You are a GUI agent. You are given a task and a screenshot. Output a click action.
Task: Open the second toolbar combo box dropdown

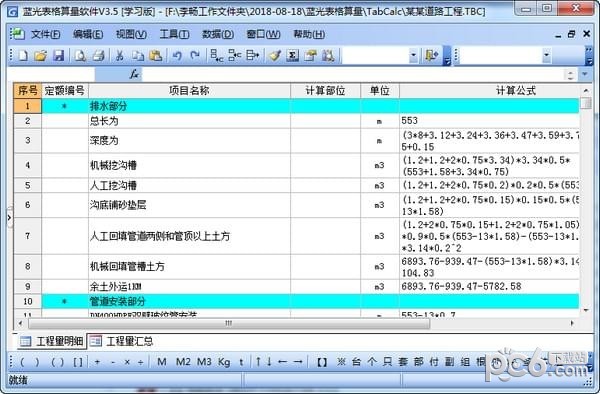(546, 56)
